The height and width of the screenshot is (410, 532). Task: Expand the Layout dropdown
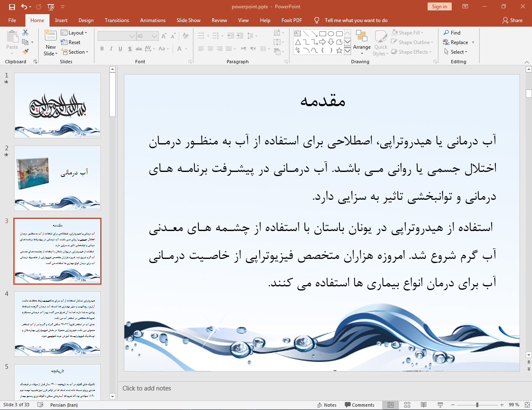74,33
